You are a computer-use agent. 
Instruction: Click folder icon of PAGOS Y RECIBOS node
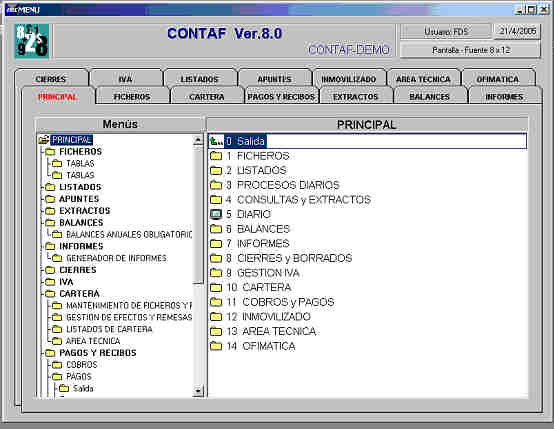coord(50,353)
